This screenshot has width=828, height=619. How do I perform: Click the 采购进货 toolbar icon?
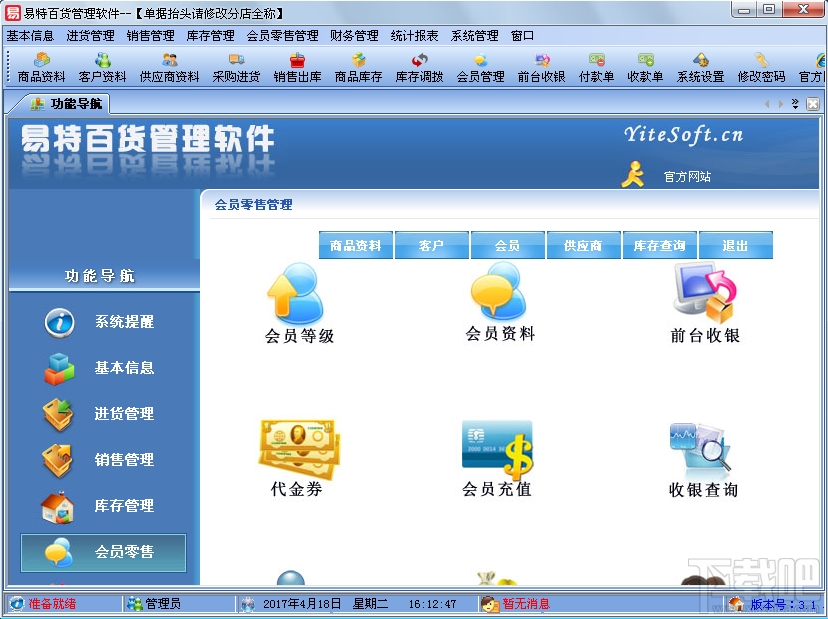point(236,70)
